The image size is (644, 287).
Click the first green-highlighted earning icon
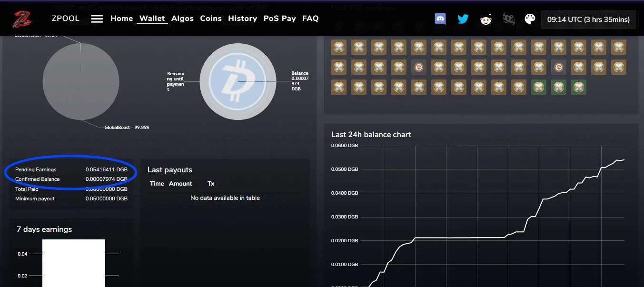pos(538,87)
